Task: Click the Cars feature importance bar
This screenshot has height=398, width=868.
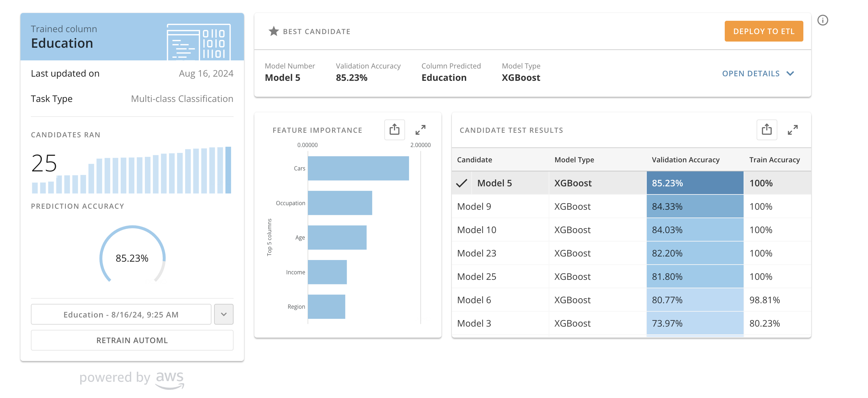Action: [x=358, y=168]
